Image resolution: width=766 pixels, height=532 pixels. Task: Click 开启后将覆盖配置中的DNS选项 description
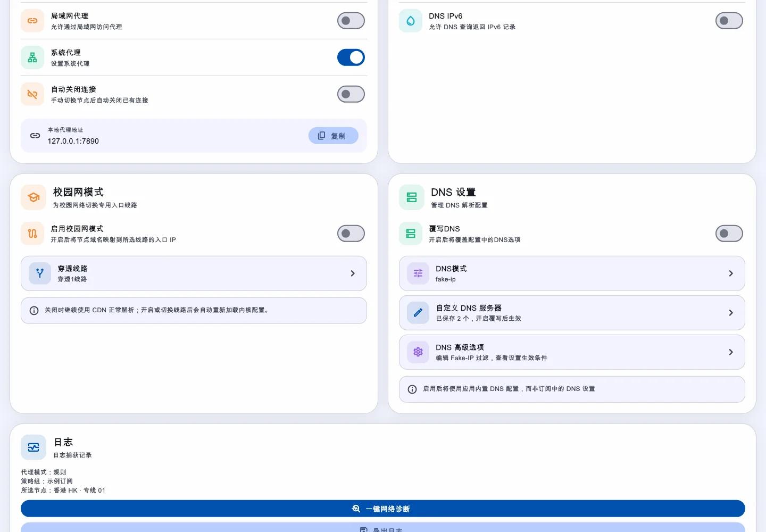pos(474,240)
